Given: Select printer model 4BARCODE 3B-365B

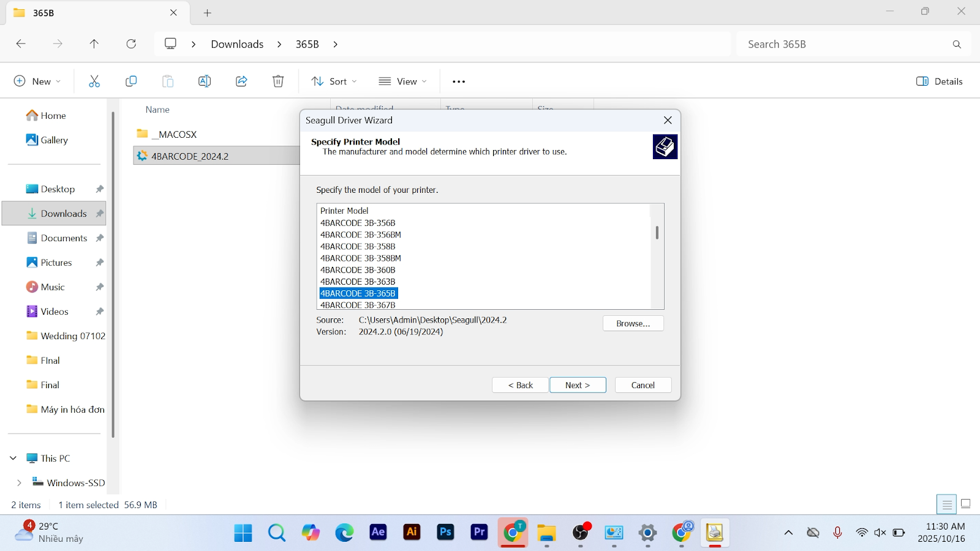Looking at the screenshot, I should [358, 293].
